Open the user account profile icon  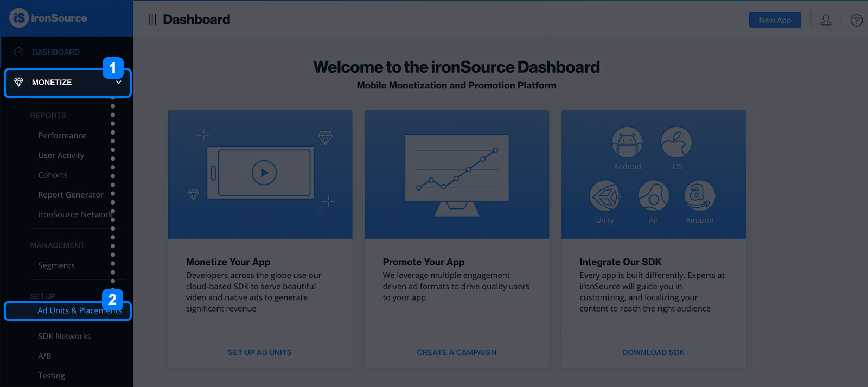pos(826,20)
